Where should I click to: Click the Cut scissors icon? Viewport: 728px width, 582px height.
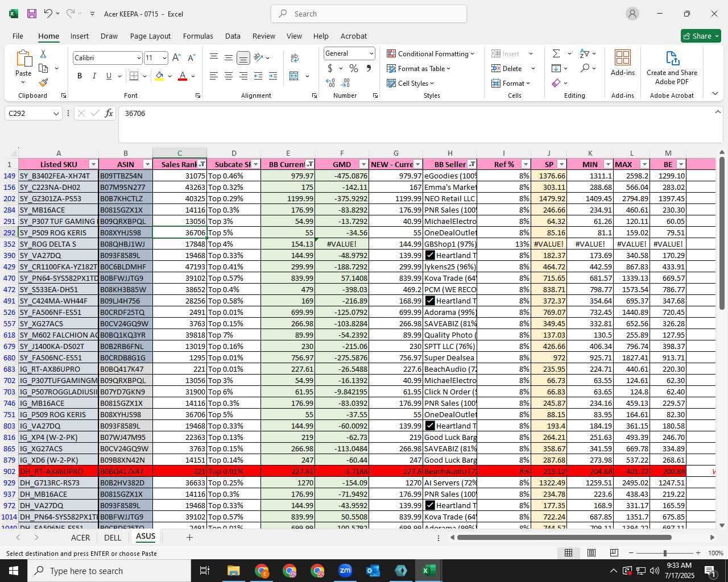coord(43,53)
